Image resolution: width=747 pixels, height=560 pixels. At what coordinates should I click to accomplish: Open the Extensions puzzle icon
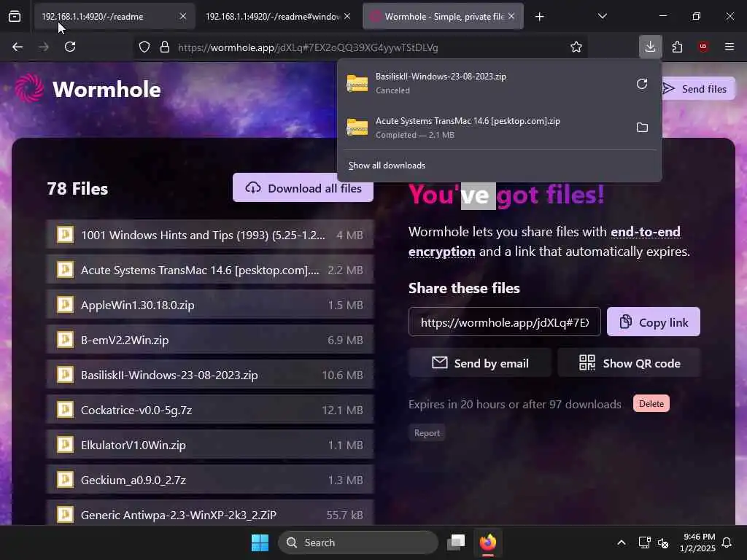tap(677, 47)
